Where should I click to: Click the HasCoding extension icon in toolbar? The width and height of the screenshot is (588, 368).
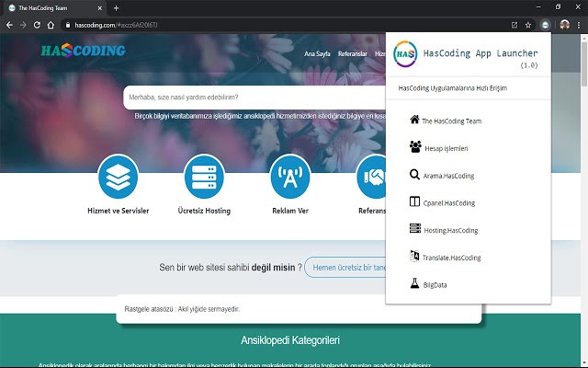545,25
